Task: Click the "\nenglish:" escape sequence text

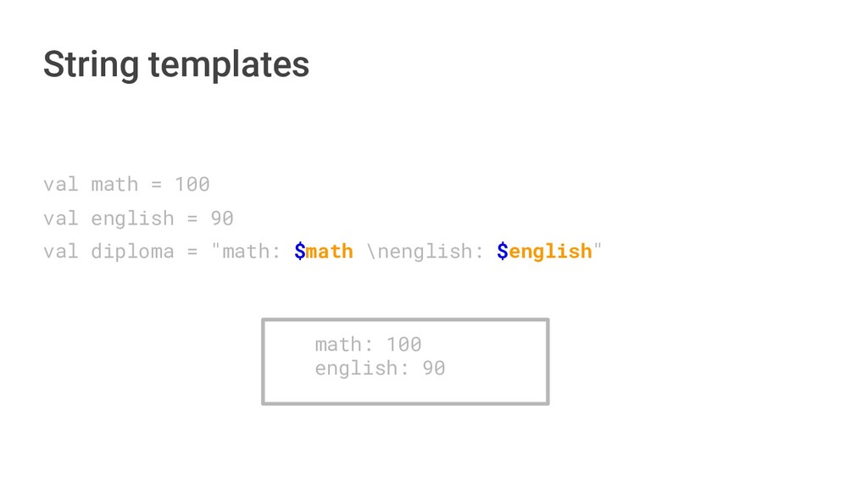Action: point(426,252)
